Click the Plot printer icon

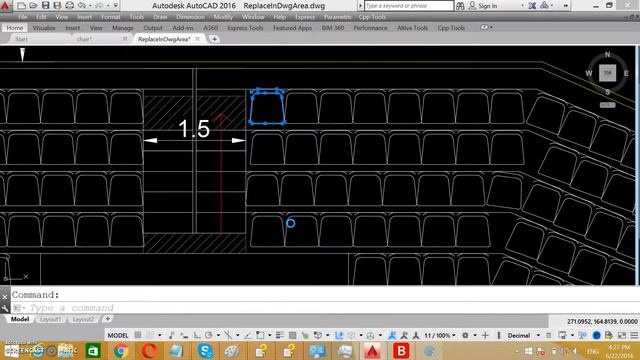(x=70, y=6)
